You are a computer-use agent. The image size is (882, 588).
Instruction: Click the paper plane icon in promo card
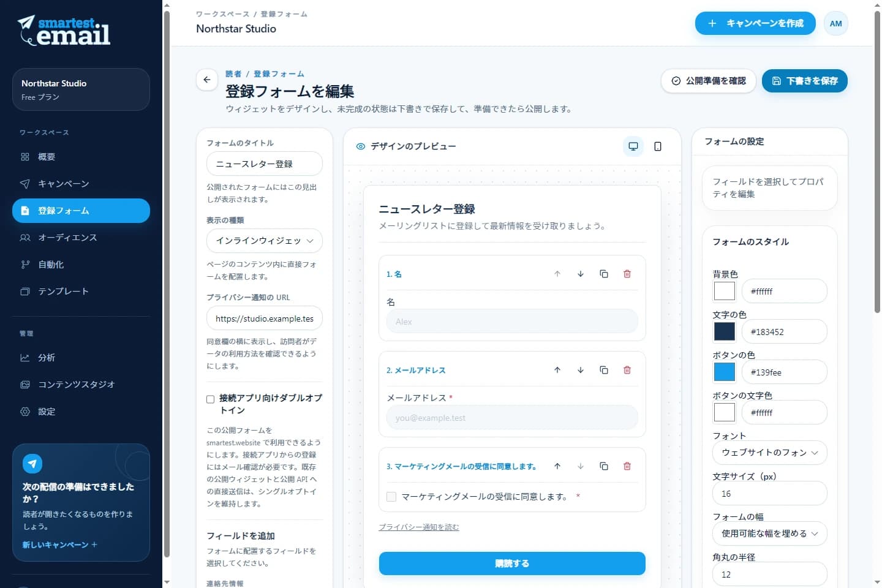point(32,464)
